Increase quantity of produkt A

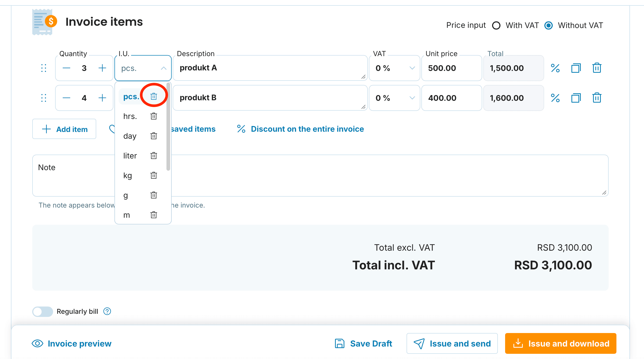click(102, 68)
